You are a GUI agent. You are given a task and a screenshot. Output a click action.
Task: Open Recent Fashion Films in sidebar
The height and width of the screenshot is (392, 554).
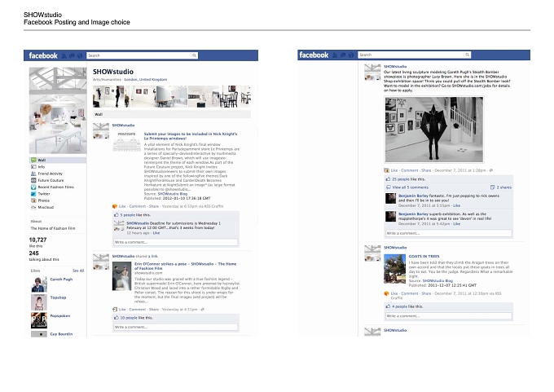tap(56, 187)
